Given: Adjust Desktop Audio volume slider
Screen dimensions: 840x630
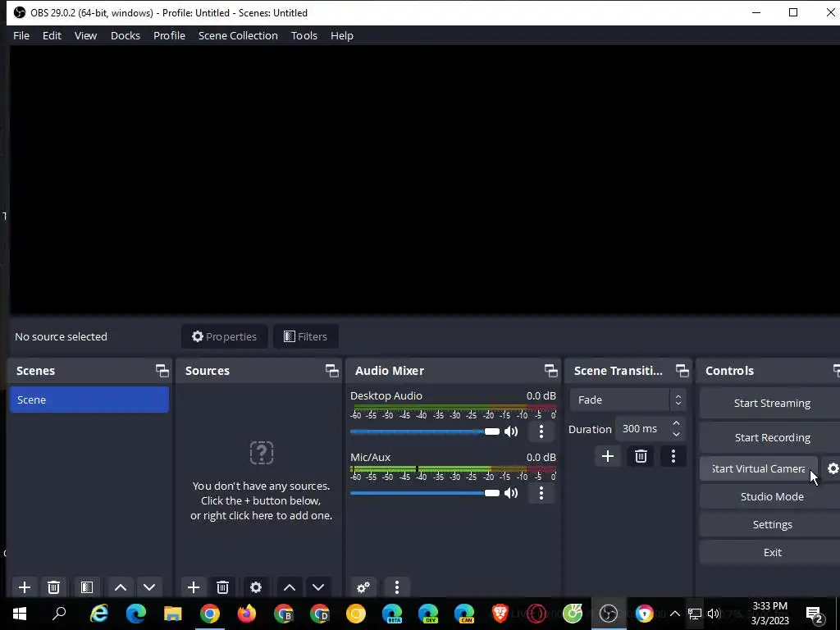Looking at the screenshot, I should (x=425, y=431).
